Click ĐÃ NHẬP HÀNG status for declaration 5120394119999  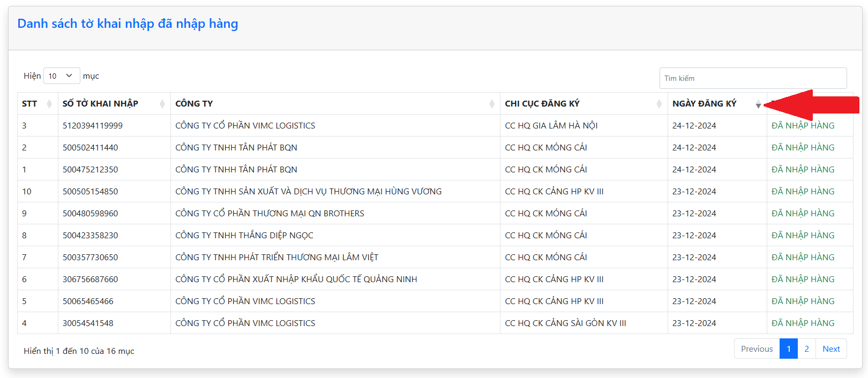click(x=803, y=126)
